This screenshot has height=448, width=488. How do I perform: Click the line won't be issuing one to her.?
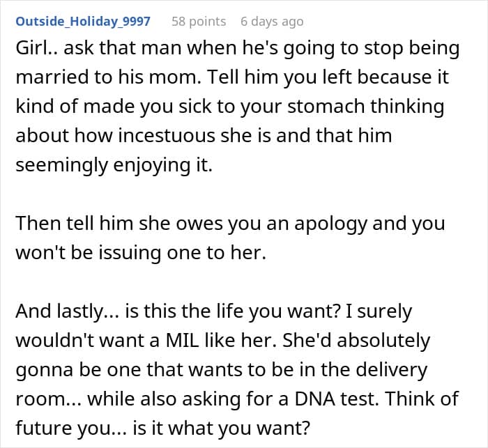(141, 253)
